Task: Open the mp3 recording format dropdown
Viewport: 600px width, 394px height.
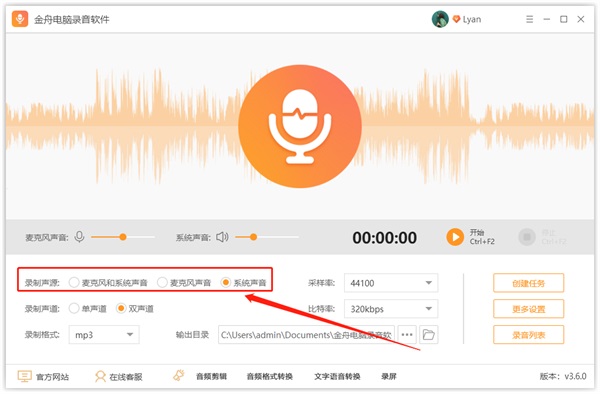Action: [104, 335]
